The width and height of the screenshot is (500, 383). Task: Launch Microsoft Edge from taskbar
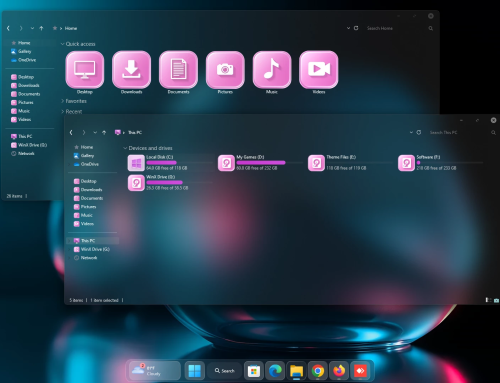(x=275, y=371)
